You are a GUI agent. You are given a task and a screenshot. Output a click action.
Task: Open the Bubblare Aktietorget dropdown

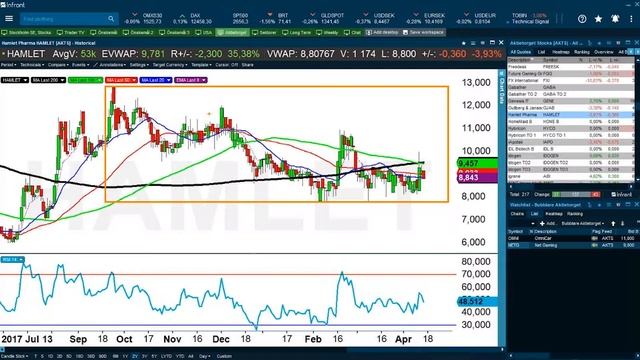(x=583, y=224)
